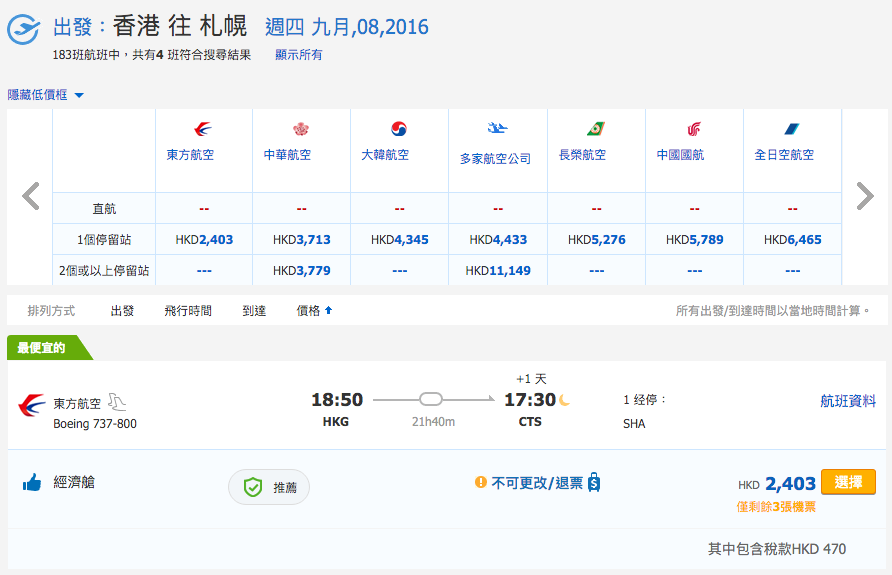Viewport: 892px width, 575px height.
Task: Select the HKD2,403 one-stop China Eastern fare
Action: [x=204, y=239]
